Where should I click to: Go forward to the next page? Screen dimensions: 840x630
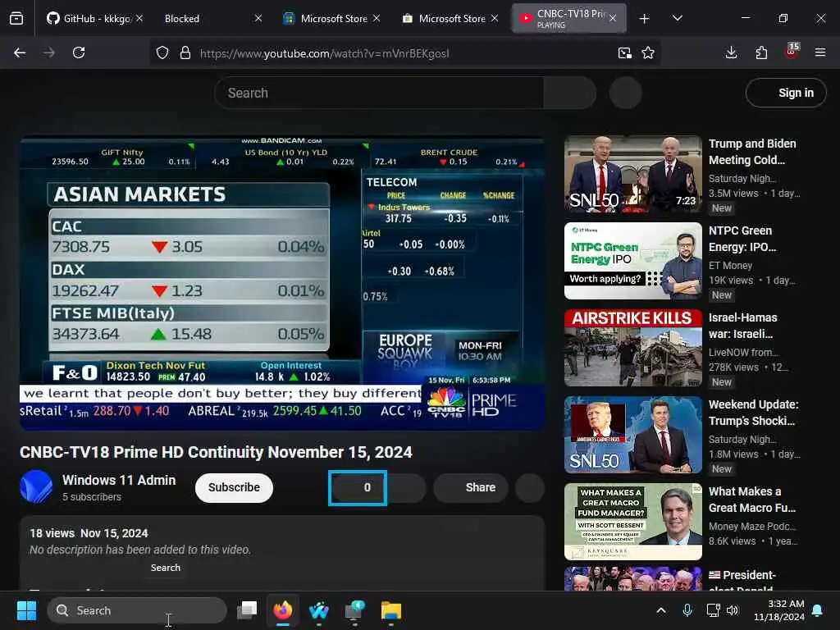49,52
